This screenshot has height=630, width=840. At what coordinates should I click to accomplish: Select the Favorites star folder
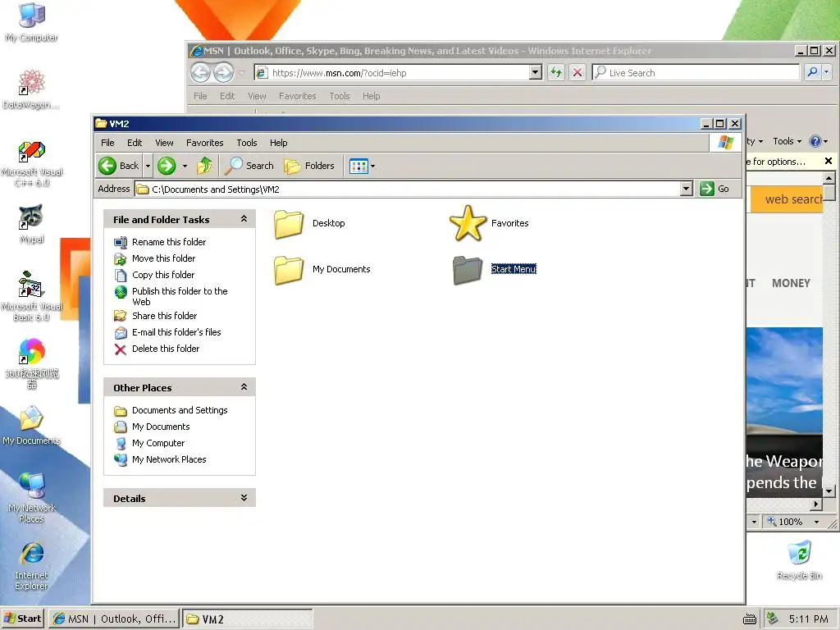point(467,223)
